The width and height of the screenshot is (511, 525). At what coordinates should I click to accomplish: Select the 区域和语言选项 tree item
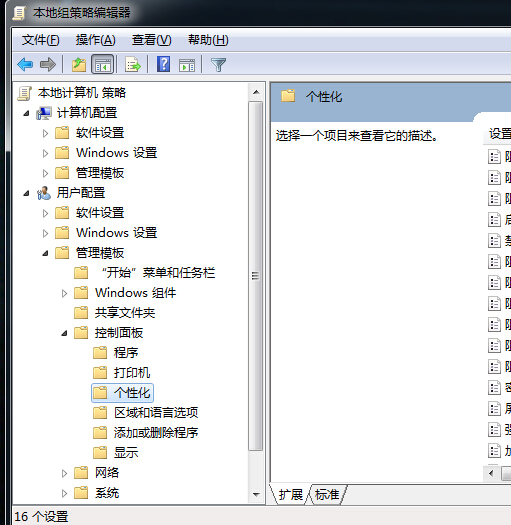(x=156, y=413)
